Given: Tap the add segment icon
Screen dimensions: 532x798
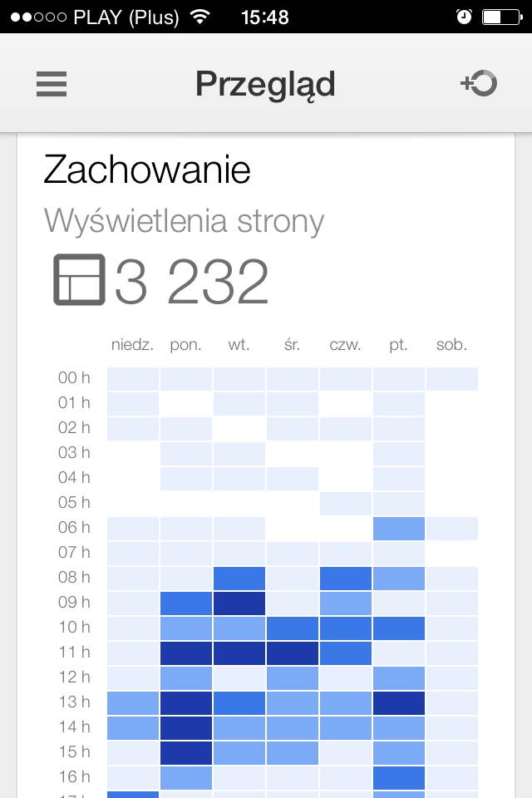Looking at the screenshot, I should 479,83.
